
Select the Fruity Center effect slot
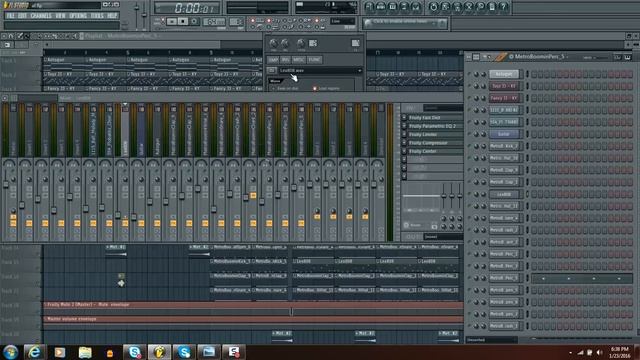pyautogui.click(x=435, y=151)
